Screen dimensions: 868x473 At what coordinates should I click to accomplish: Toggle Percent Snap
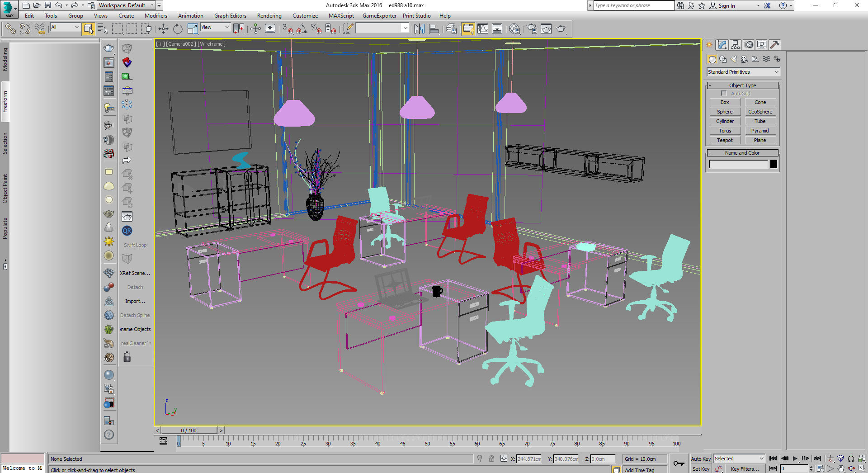coord(316,29)
